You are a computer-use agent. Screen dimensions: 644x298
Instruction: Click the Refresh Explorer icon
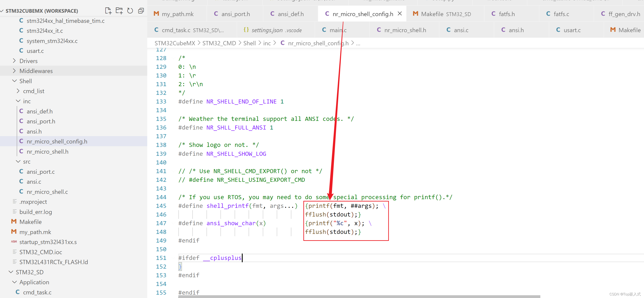click(130, 11)
